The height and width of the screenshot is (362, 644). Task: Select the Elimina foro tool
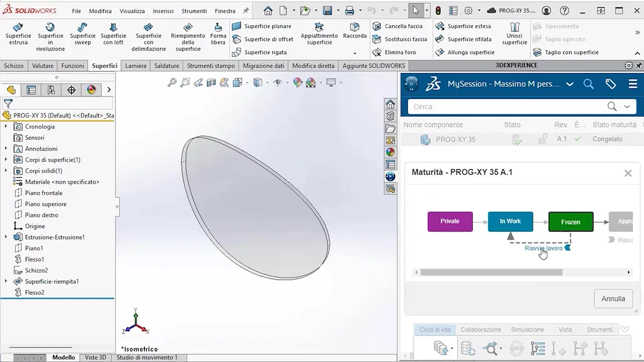coord(402,52)
